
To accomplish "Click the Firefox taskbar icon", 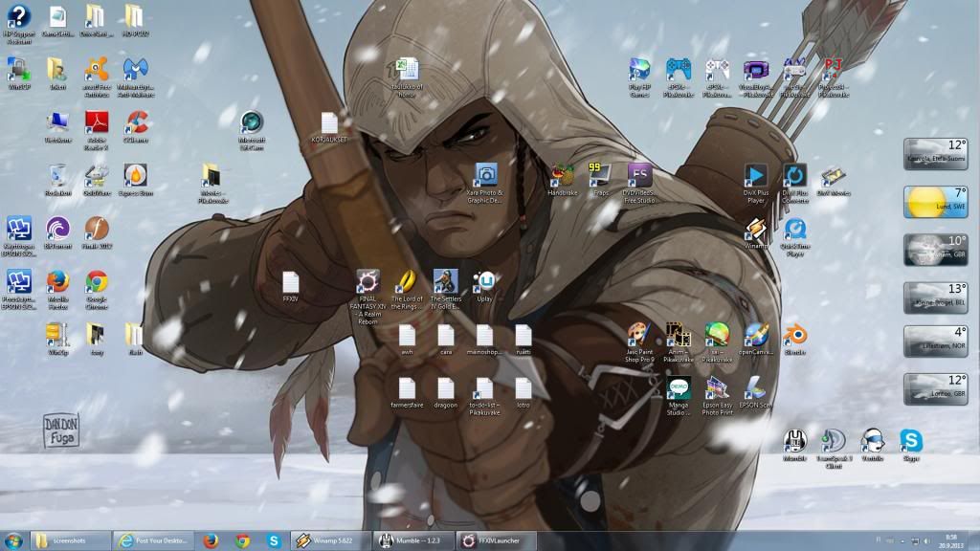I will click(212, 540).
